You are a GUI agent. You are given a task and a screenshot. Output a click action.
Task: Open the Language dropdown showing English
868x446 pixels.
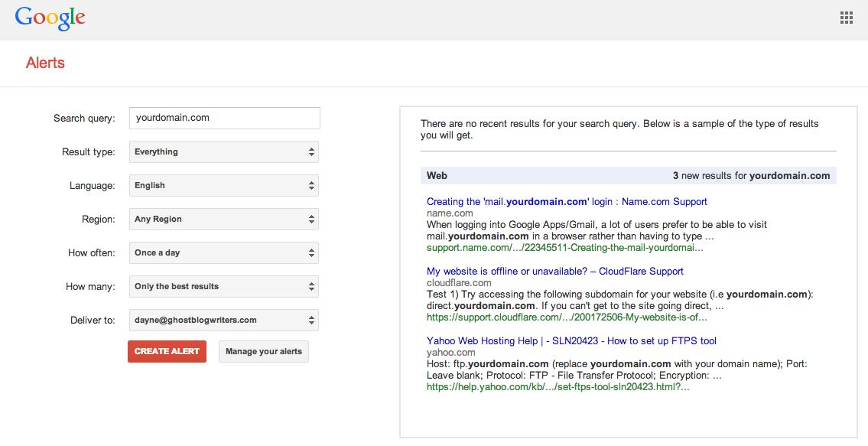223,186
